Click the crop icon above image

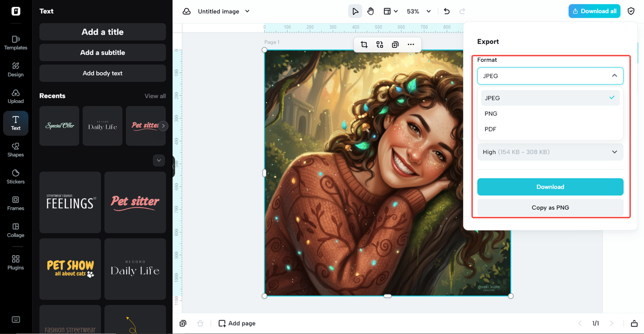point(364,45)
